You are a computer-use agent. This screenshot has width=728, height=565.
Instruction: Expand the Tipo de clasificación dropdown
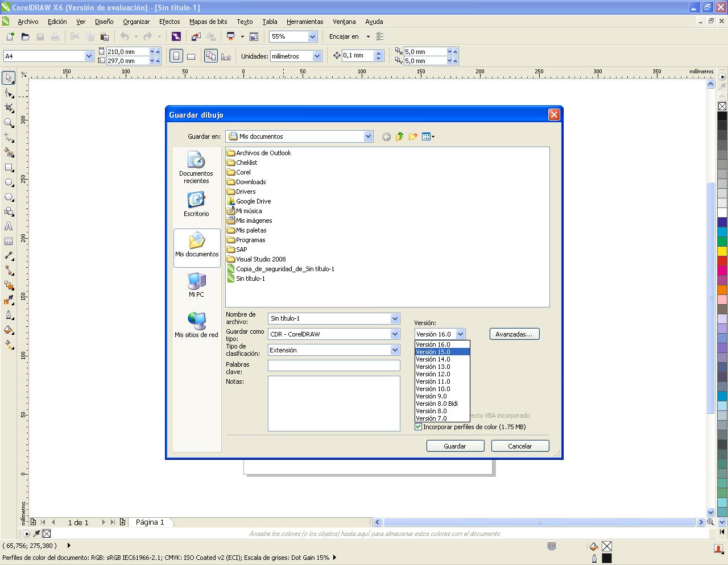click(x=395, y=350)
